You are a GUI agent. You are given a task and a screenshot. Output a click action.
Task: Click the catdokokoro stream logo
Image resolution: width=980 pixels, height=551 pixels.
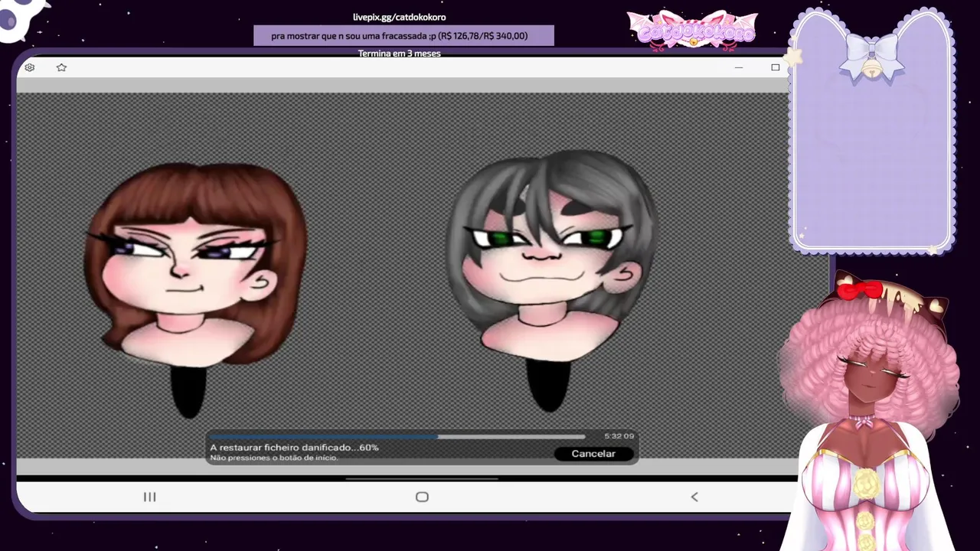[x=692, y=30]
